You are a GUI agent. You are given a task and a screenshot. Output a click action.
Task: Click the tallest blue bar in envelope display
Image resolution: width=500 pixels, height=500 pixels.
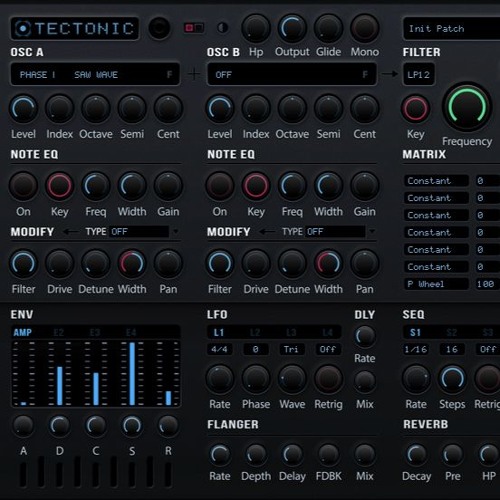point(132,373)
